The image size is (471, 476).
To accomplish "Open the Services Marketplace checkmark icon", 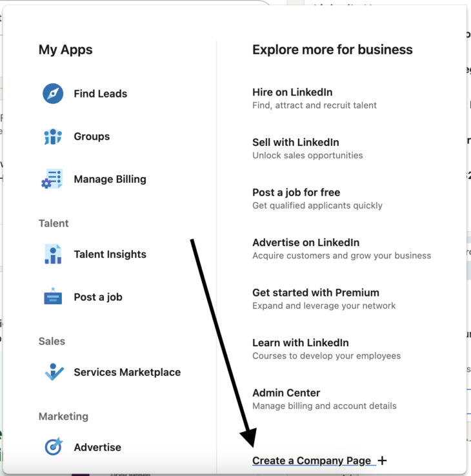I will [x=54, y=372].
